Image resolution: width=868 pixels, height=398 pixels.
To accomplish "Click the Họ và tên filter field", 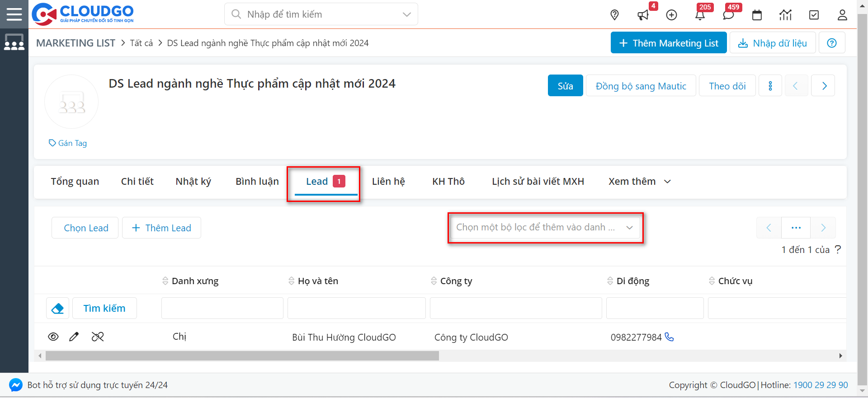I will click(x=356, y=308).
